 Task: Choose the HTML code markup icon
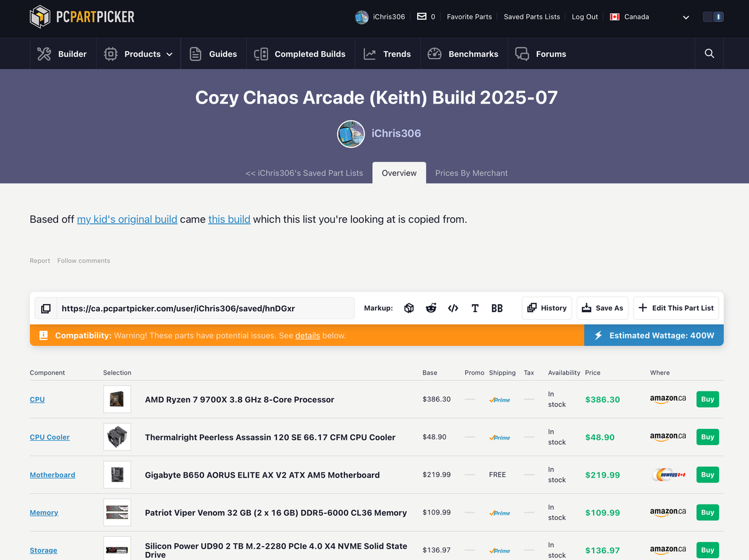tap(453, 308)
